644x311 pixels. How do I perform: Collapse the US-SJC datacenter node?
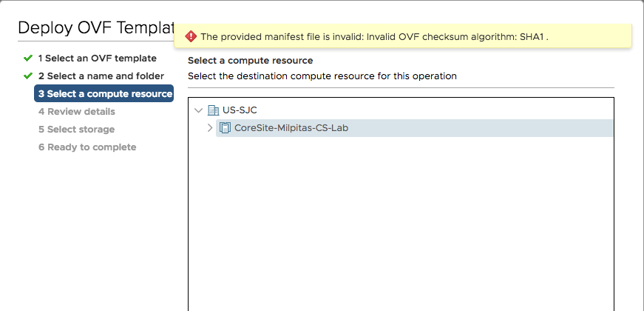(198, 110)
